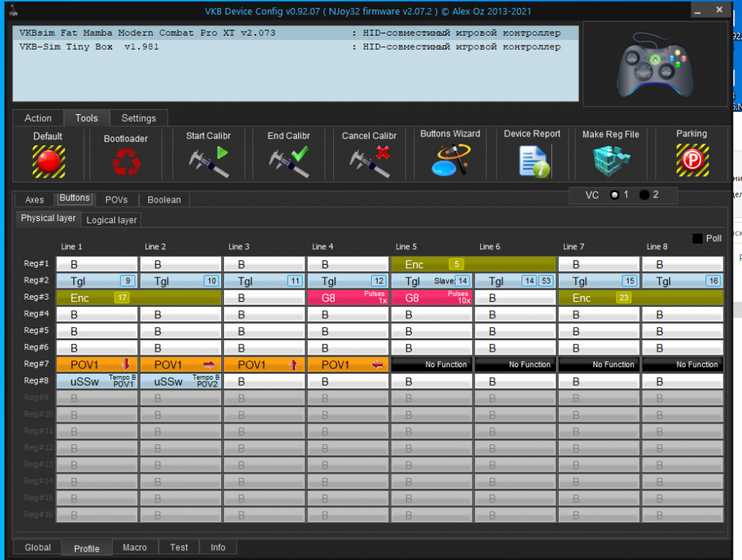This screenshot has height=560, width=742.
Task: Click the Make Reg File icon
Action: [611, 161]
